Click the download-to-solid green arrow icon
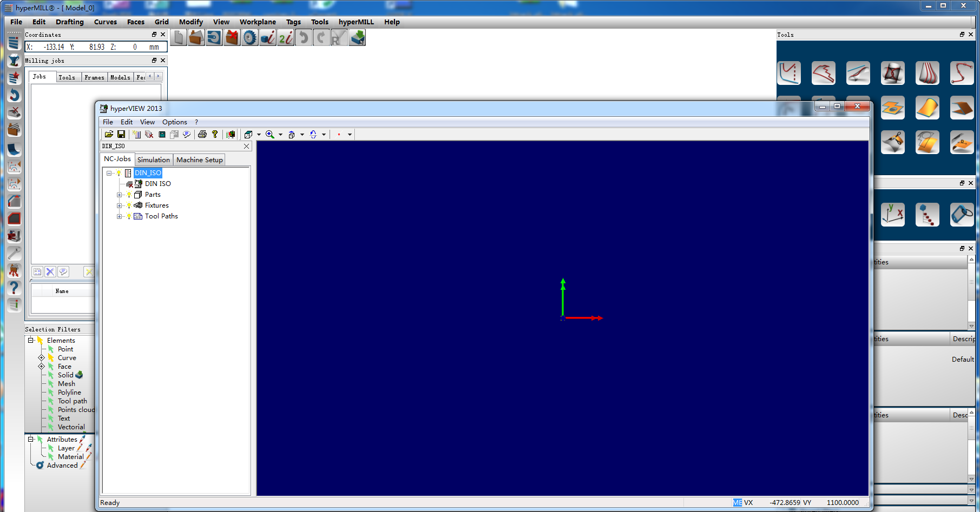Screen dimensions: 980x512 [x=358, y=38]
